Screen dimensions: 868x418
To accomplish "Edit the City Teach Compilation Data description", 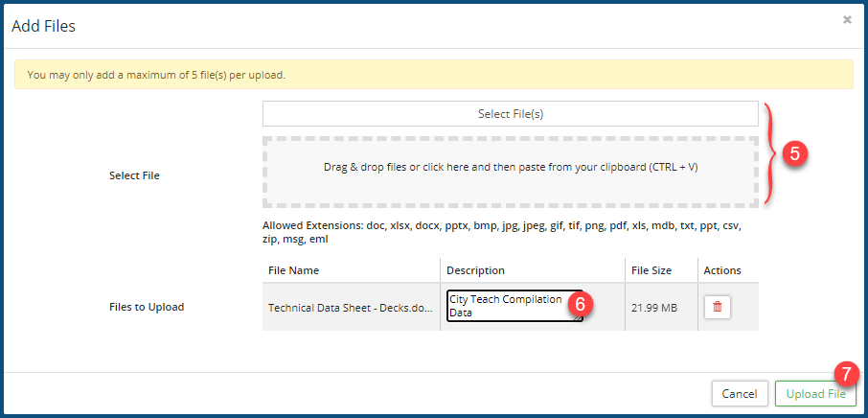I will coord(506,306).
